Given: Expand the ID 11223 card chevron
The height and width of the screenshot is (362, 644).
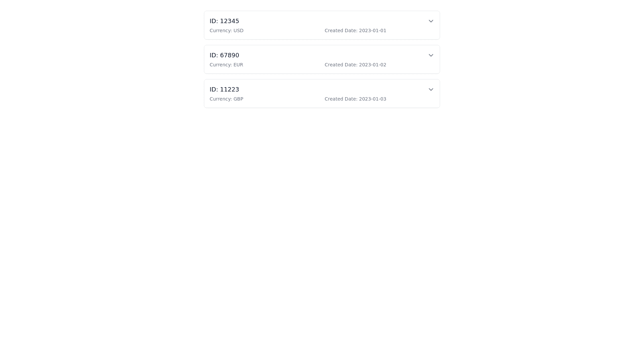Looking at the screenshot, I should click(431, 89).
